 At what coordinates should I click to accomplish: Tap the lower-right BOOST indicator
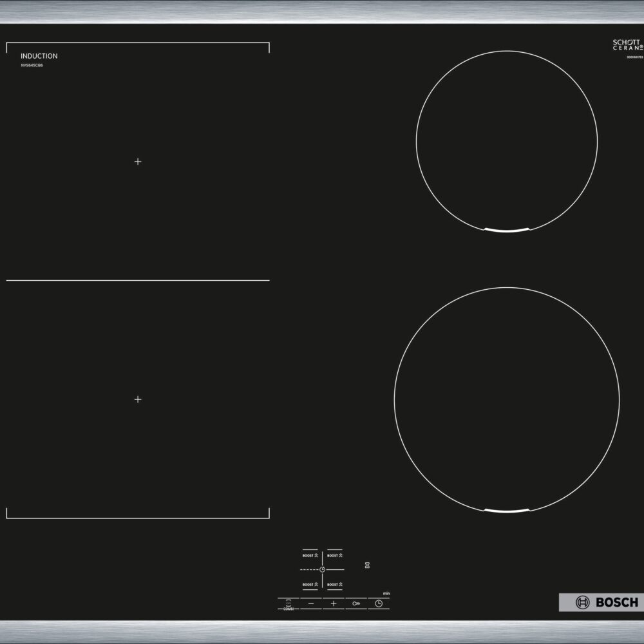tap(335, 585)
